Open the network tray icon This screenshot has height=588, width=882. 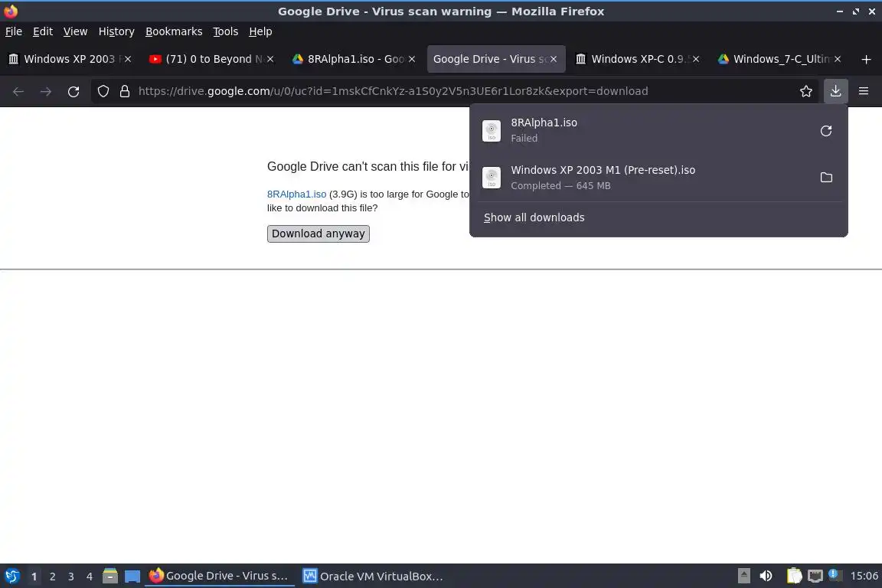point(815,577)
